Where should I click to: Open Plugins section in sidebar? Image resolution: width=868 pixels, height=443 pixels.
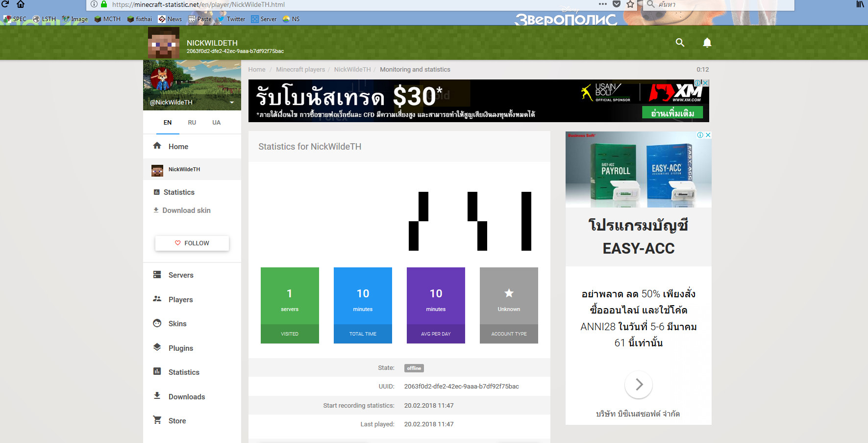pos(180,348)
